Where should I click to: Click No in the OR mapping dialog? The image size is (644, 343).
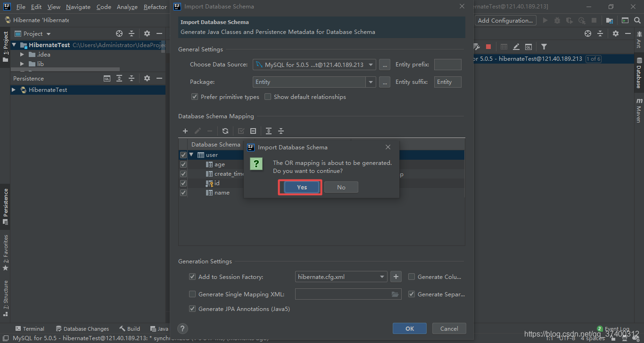point(341,187)
